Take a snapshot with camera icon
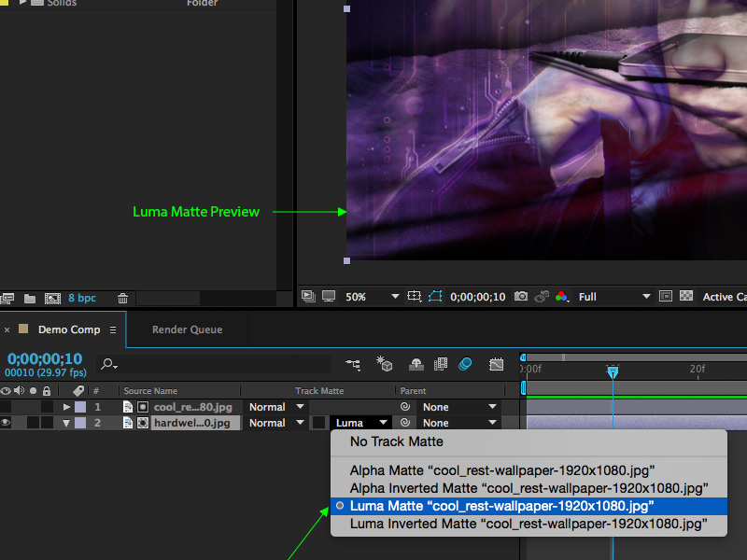747x560 pixels. (x=521, y=296)
